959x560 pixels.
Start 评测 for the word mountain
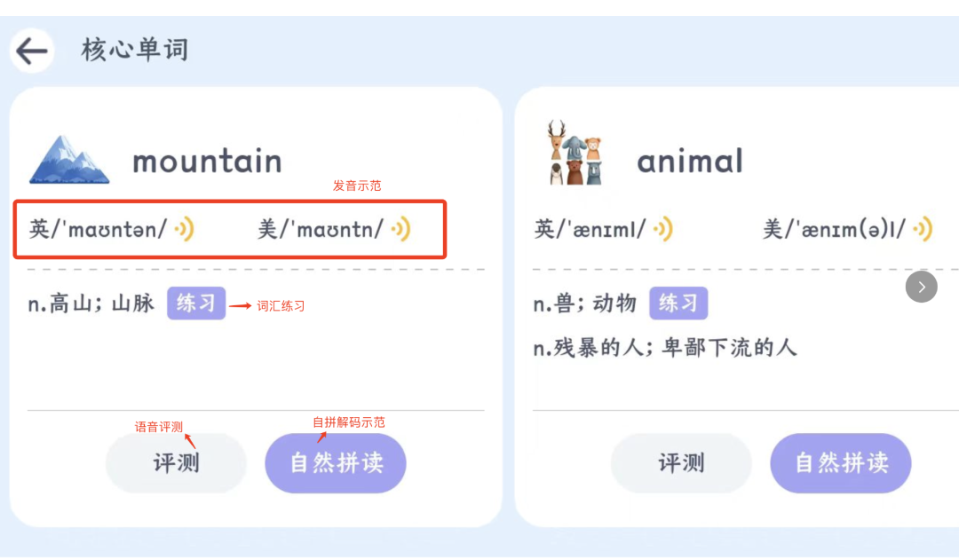[176, 463]
